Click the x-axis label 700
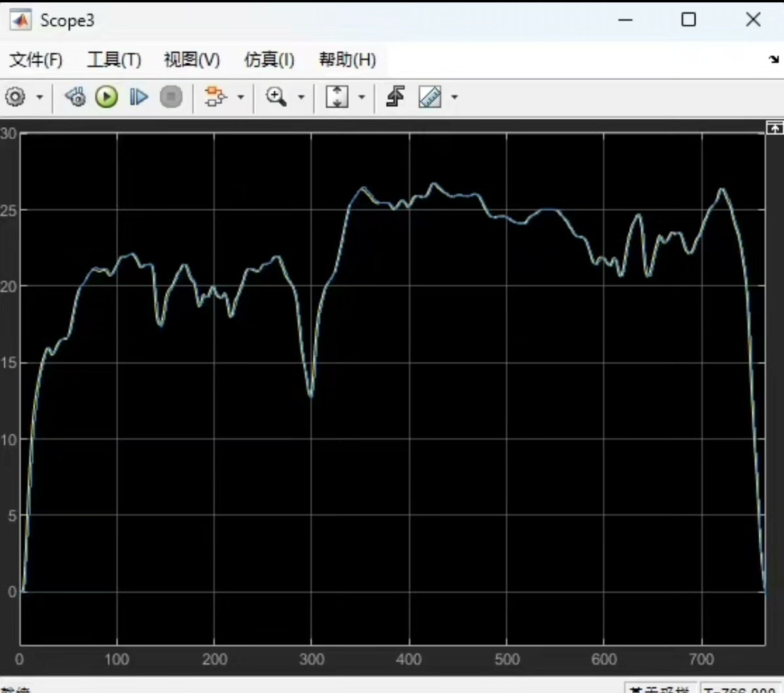Screen dimensions: 784x693 pyautogui.click(x=701, y=660)
